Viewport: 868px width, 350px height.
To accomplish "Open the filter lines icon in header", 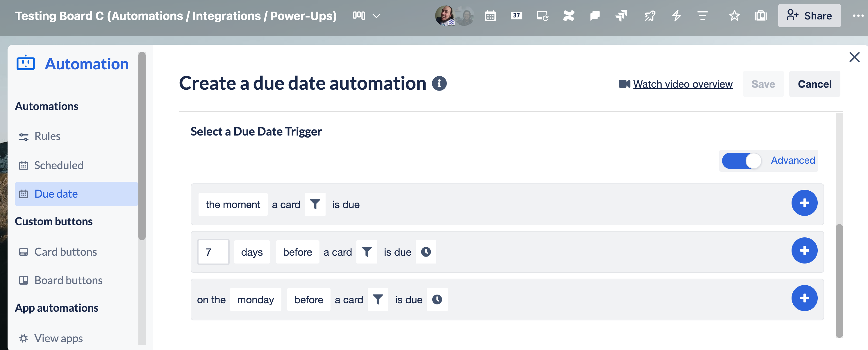I will pos(702,16).
